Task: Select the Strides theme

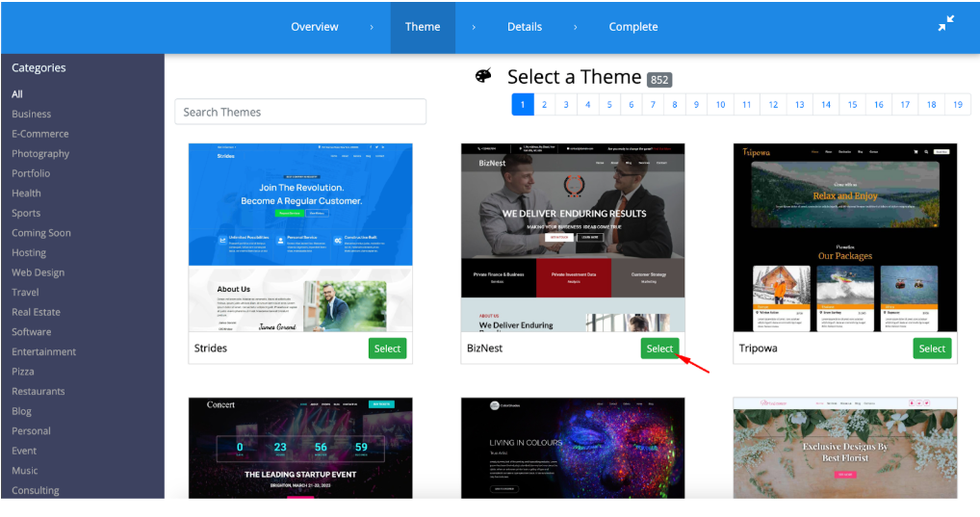Action: click(387, 349)
